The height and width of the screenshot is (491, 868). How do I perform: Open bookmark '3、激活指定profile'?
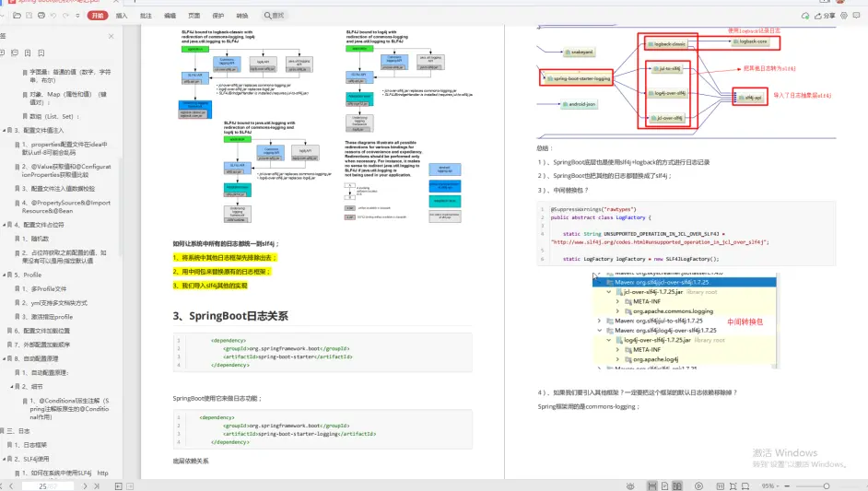click(x=47, y=317)
